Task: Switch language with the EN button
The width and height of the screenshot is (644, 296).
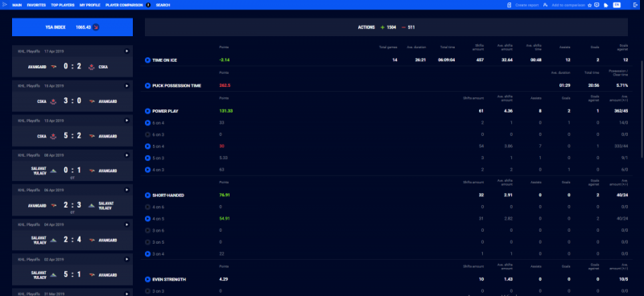Action: click(617, 5)
